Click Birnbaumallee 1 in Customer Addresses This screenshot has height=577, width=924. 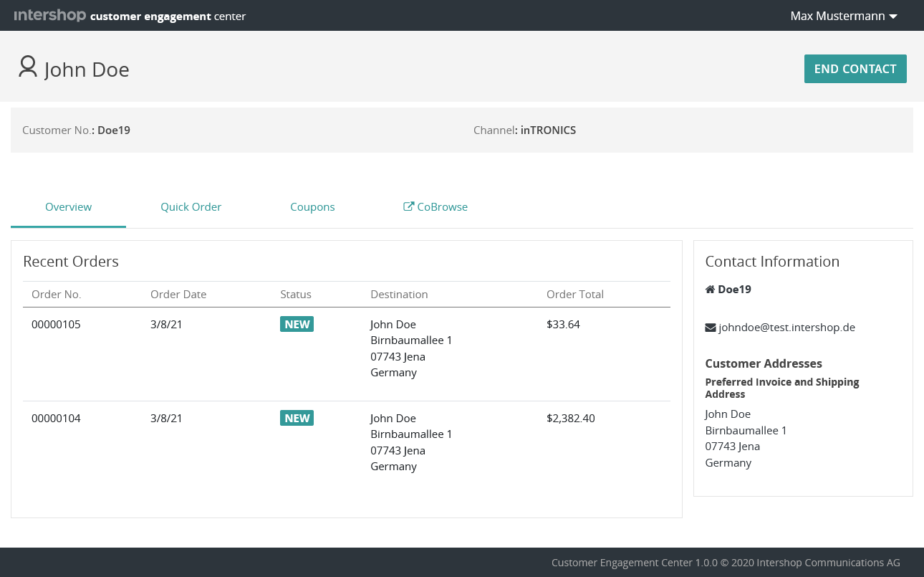pyautogui.click(x=746, y=430)
